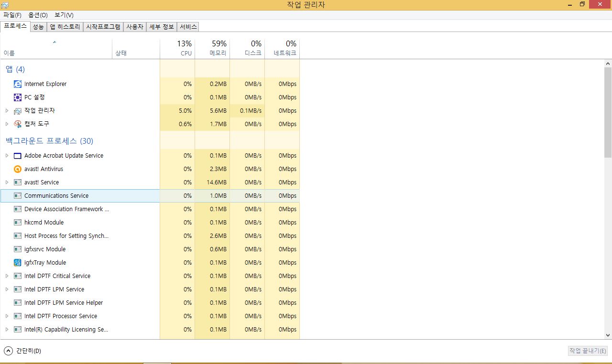This screenshot has width=612, height=364.
Task: Click the 14.6MB memory value
Action: coord(217,182)
